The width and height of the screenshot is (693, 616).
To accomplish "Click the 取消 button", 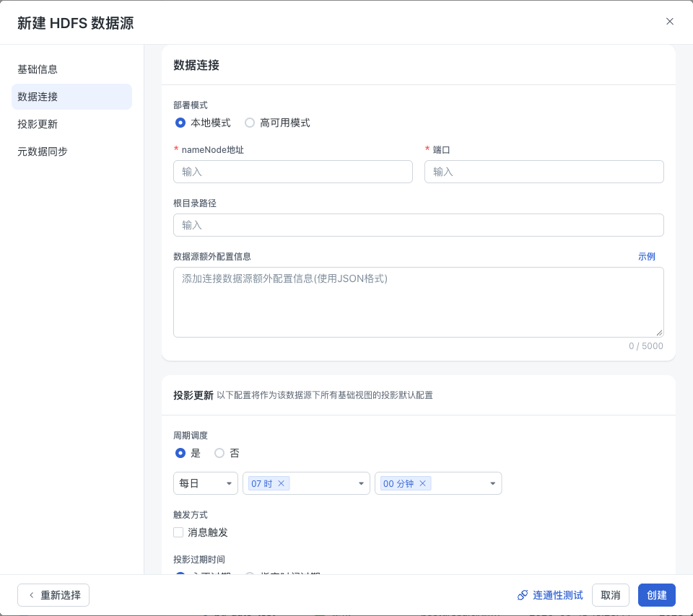I will click(611, 595).
